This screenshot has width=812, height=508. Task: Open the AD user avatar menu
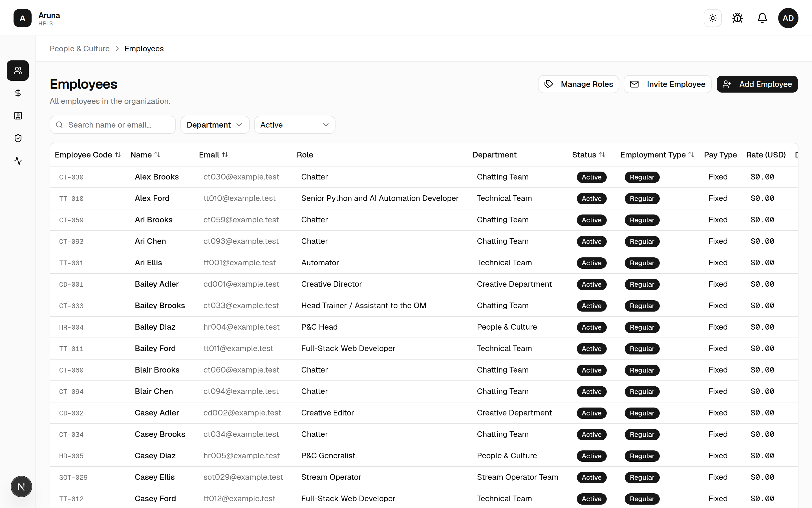(788, 18)
